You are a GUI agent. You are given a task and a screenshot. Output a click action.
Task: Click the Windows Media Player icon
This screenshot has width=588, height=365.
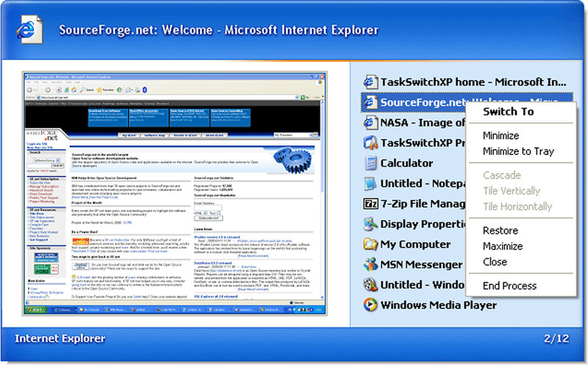click(370, 305)
